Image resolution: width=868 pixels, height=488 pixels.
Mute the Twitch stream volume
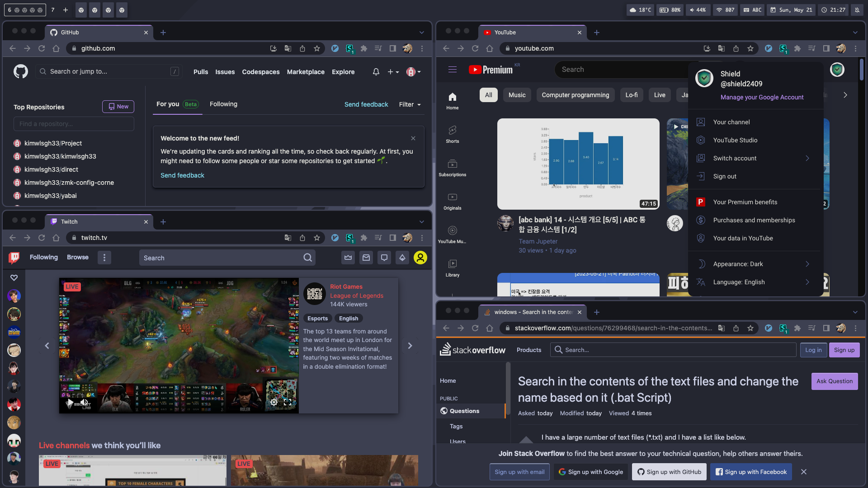click(84, 402)
